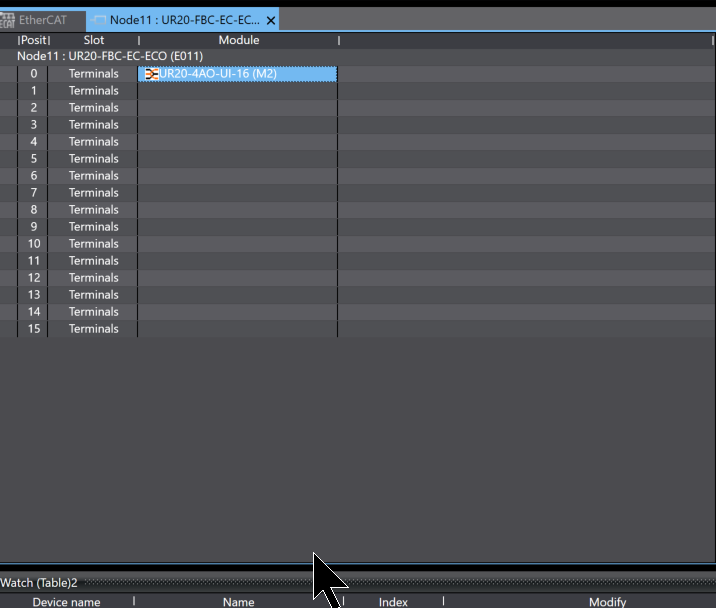Click the Watch (Table)2 panel title
The width and height of the screenshot is (716, 608).
39,583
